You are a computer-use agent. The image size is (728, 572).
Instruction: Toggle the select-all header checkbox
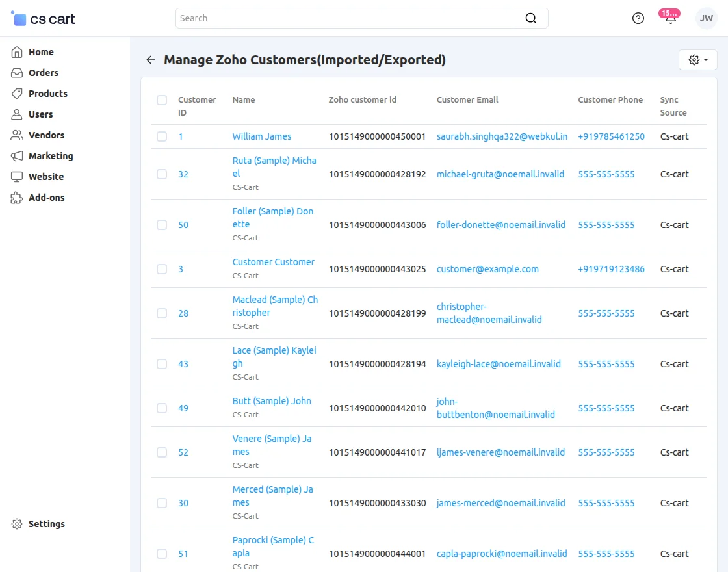click(162, 100)
